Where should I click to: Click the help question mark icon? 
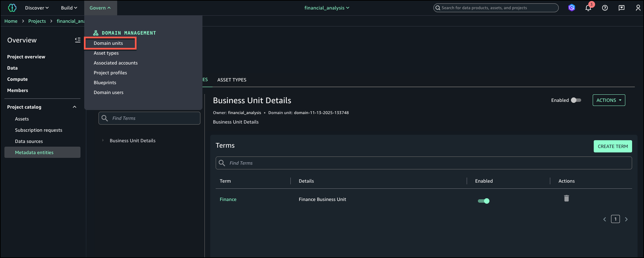pos(605,8)
